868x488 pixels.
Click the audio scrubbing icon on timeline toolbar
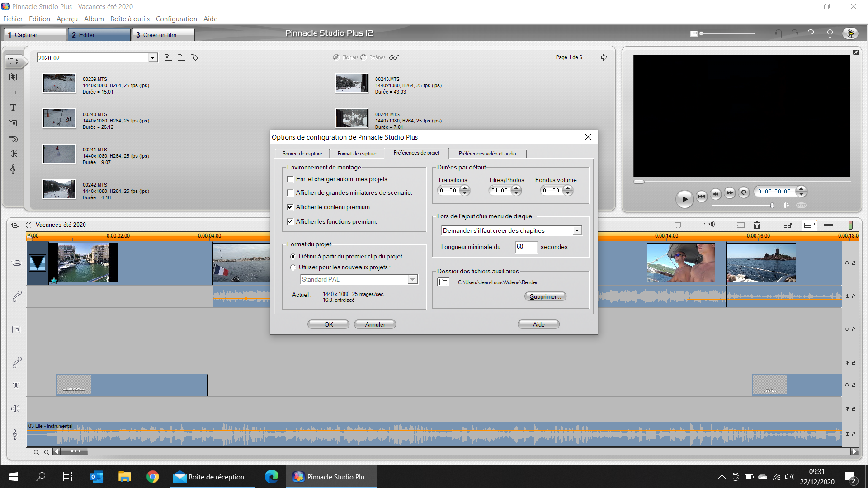pos(709,225)
